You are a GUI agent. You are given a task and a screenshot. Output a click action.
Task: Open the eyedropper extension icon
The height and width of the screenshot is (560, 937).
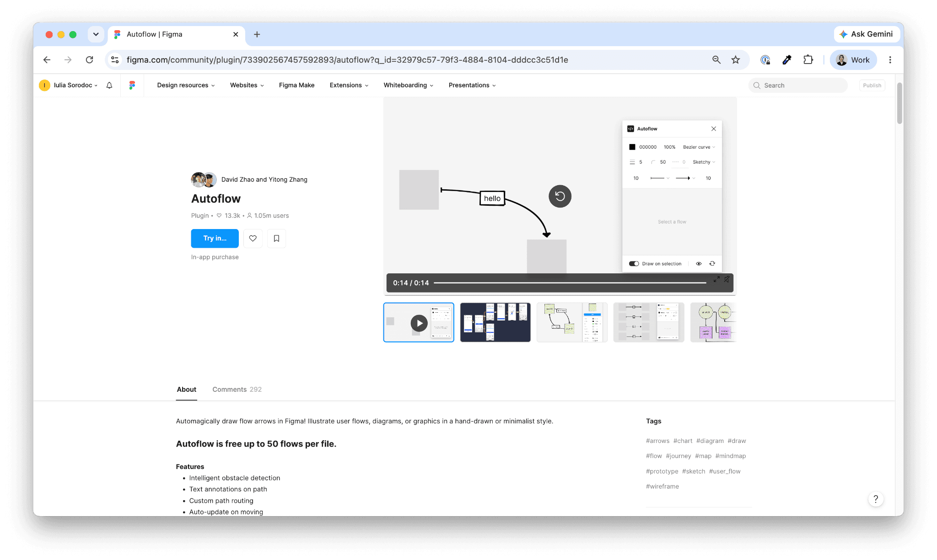(787, 60)
